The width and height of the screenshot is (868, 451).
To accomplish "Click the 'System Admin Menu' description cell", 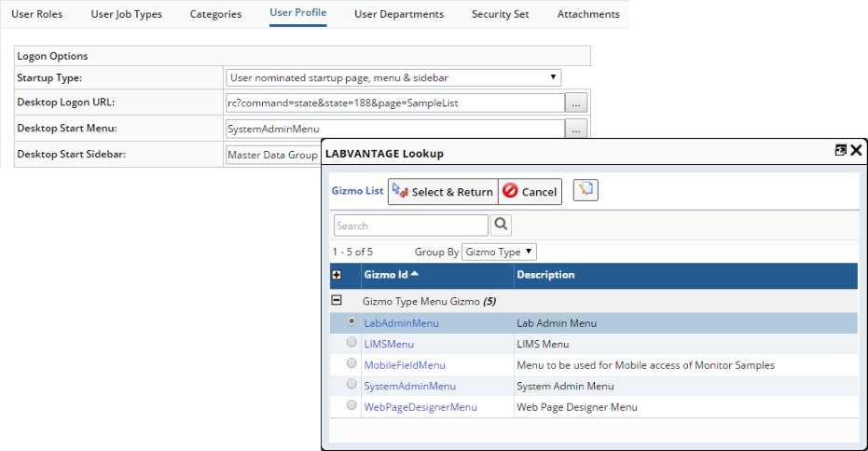I will pyautogui.click(x=565, y=387).
